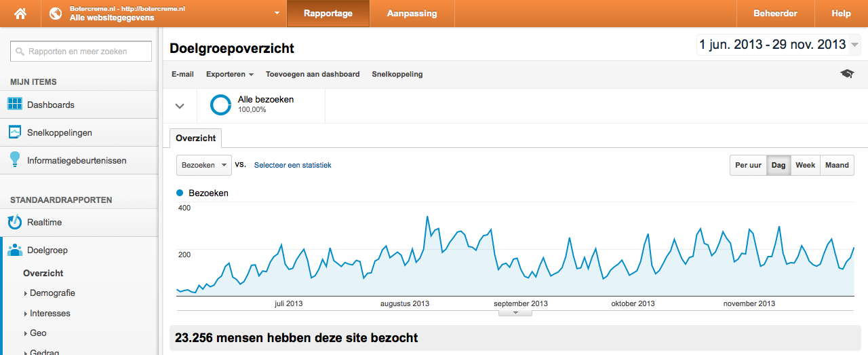Viewport: 868px width, 355px height.
Task: Open the date range picker
Action: tap(778, 45)
